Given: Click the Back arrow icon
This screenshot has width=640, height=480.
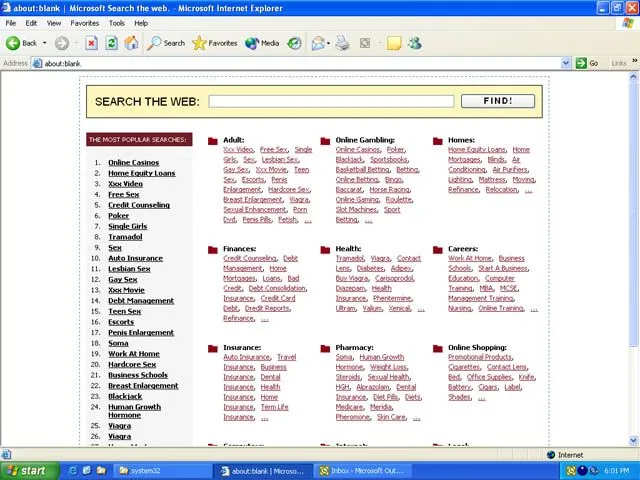Looking at the screenshot, I should point(13,43).
